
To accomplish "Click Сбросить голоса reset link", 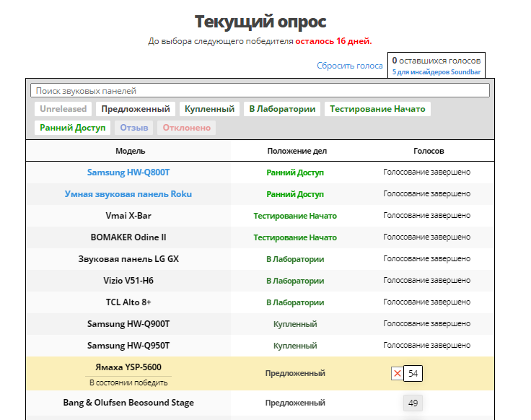I will tap(350, 66).
